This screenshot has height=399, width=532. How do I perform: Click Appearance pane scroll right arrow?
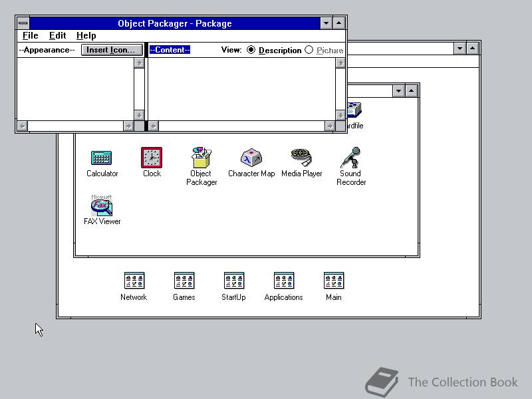click(128, 126)
